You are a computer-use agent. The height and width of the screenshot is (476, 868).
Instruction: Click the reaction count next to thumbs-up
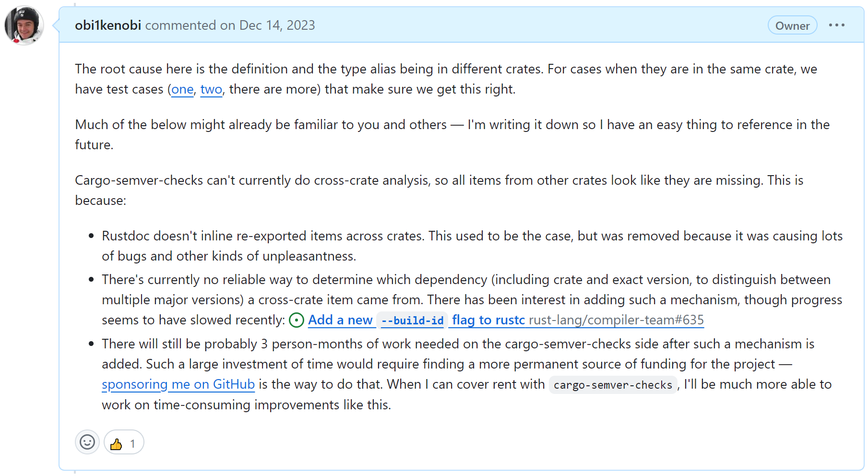[x=133, y=442]
